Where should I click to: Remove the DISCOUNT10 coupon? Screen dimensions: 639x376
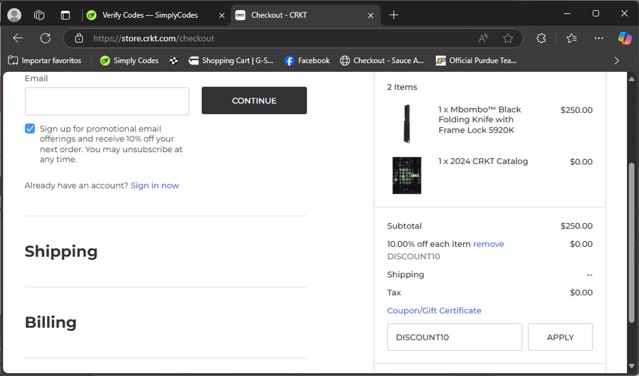[x=488, y=244]
